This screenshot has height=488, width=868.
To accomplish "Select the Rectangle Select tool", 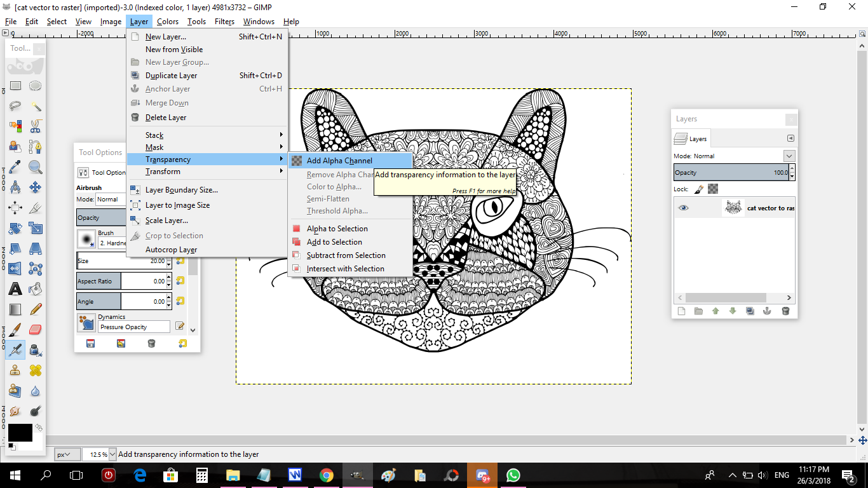I will pos(16,86).
